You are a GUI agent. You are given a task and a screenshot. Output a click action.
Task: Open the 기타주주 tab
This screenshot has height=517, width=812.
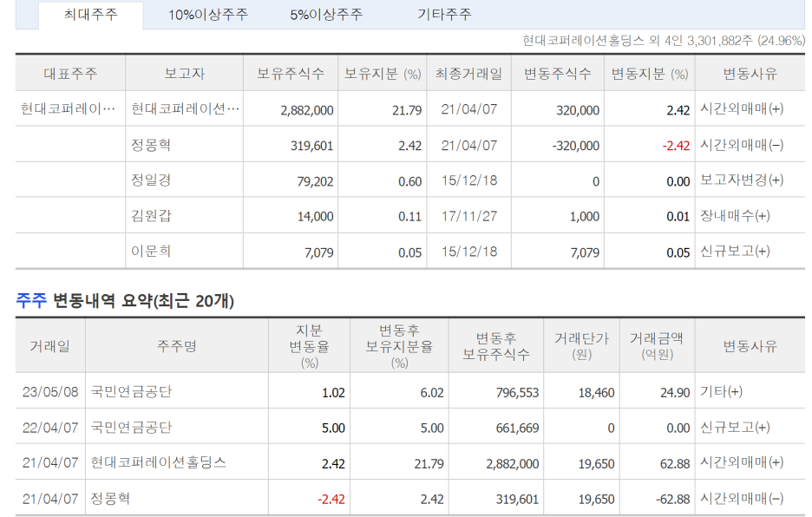(444, 15)
